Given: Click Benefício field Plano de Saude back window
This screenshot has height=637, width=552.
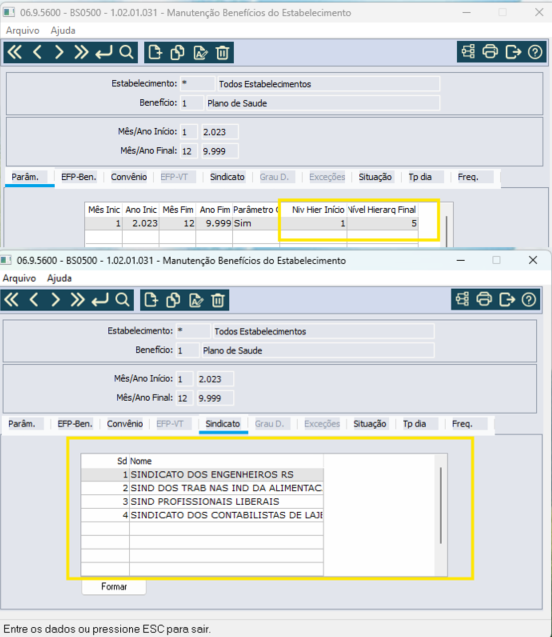Looking at the screenshot, I should click(323, 103).
